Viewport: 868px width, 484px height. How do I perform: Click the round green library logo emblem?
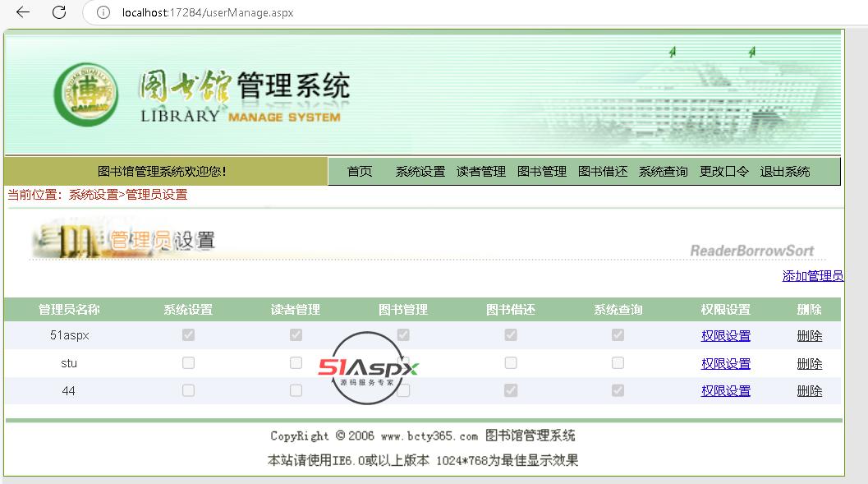(85, 94)
